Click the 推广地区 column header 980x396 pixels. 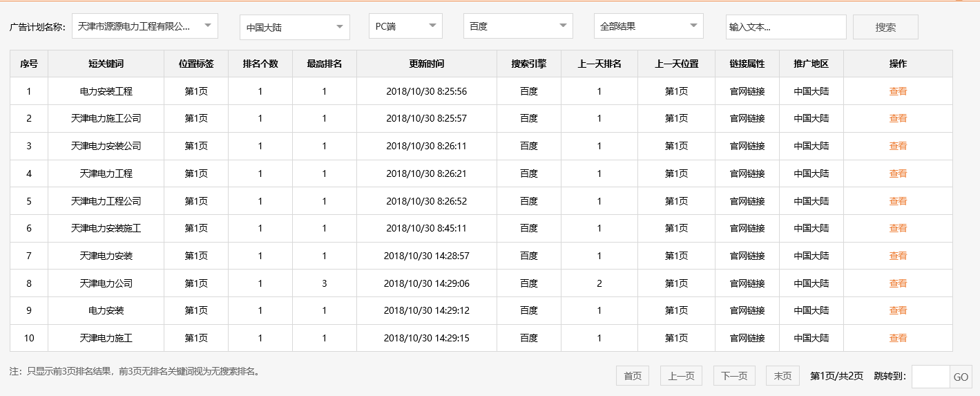[811, 64]
